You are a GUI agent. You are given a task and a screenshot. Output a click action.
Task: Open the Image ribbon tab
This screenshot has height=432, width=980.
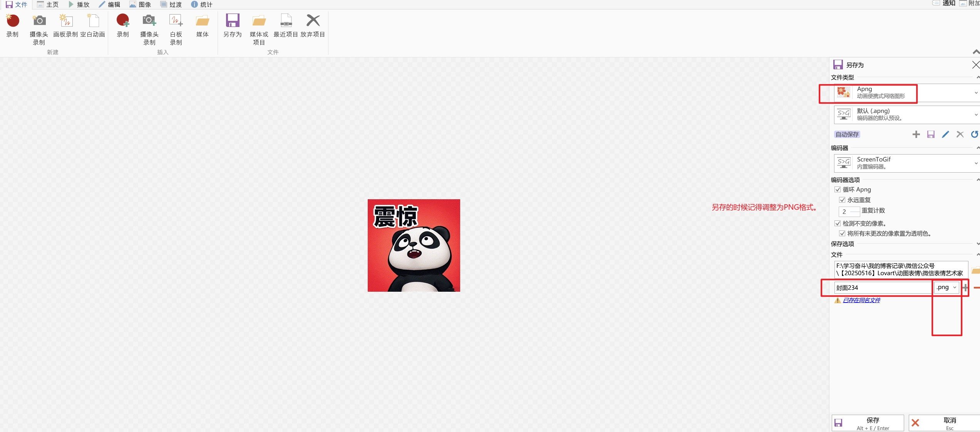point(141,4)
